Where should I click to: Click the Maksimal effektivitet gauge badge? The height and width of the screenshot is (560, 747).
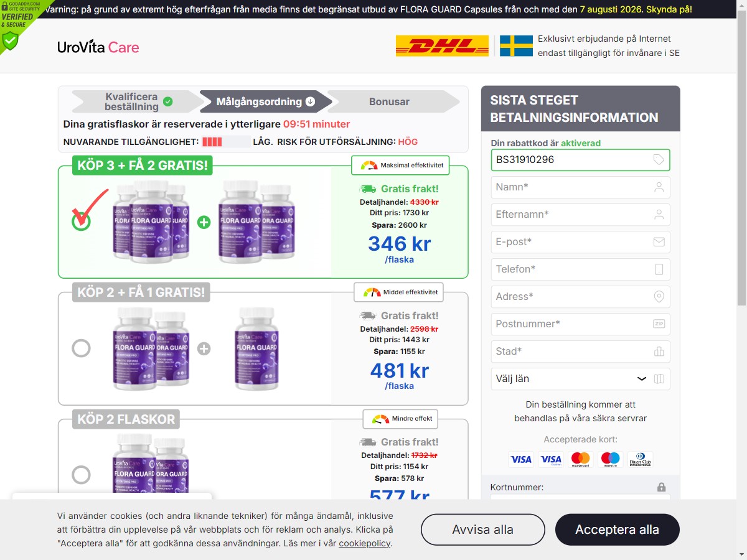click(400, 166)
